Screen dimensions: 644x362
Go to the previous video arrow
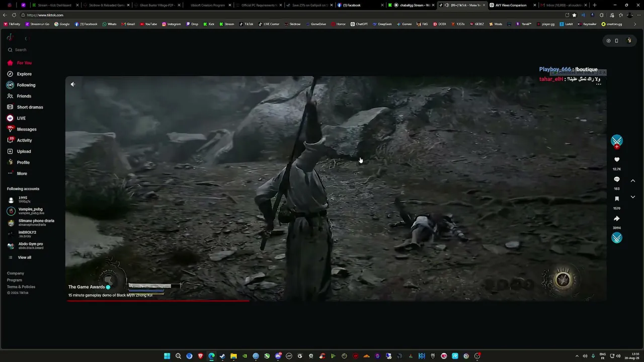pos(633,180)
